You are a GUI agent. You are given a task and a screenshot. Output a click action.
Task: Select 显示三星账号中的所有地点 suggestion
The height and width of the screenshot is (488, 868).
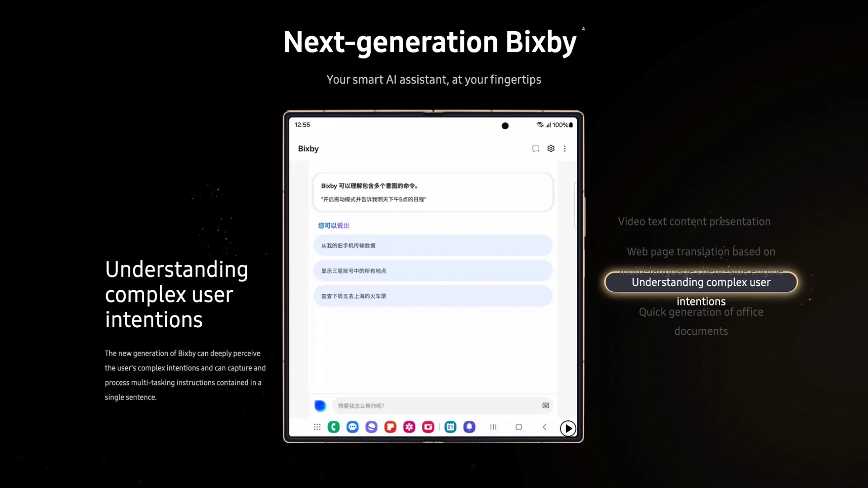pyautogui.click(x=433, y=271)
